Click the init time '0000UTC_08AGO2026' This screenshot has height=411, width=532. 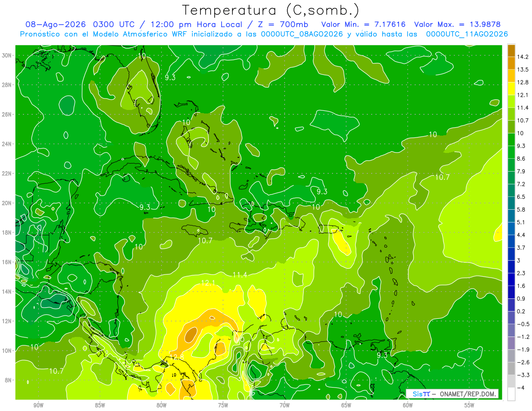[302, 34]
